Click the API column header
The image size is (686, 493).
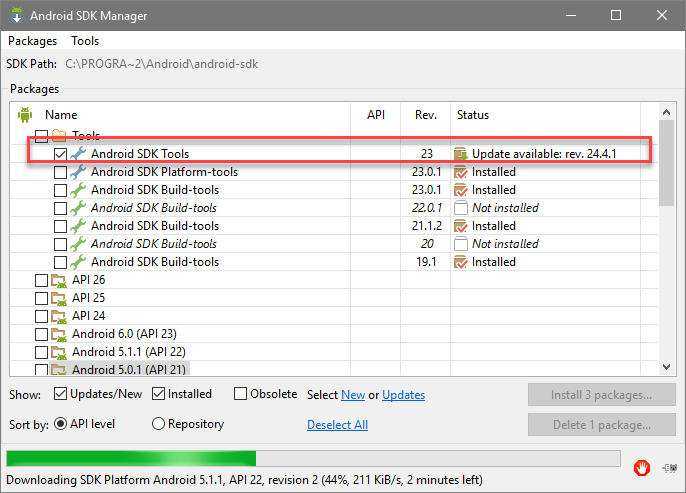(x=376, y=115)
